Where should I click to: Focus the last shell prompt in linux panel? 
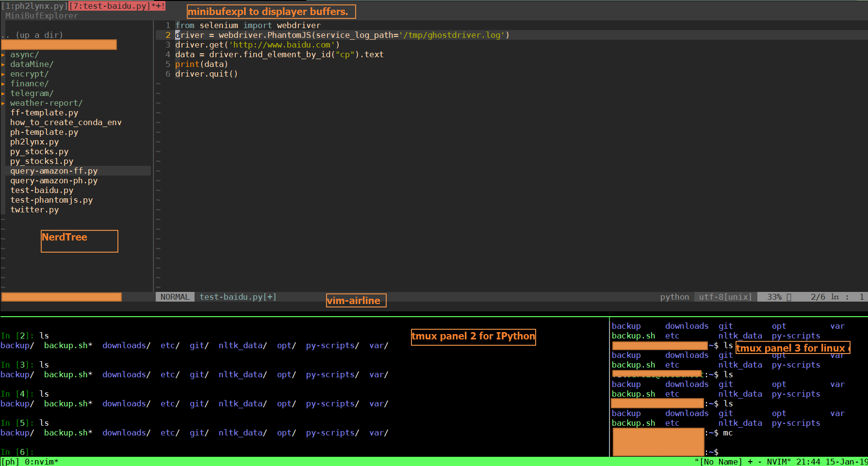(x=712, y=452)
